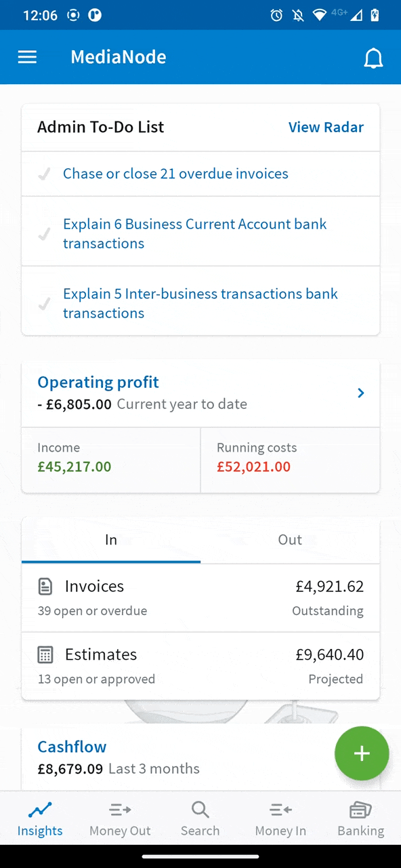Tick checkmark beside Inter-business transactions task
Image resolution: width=401 pixels, height=868 pixels.
(44, 304)
